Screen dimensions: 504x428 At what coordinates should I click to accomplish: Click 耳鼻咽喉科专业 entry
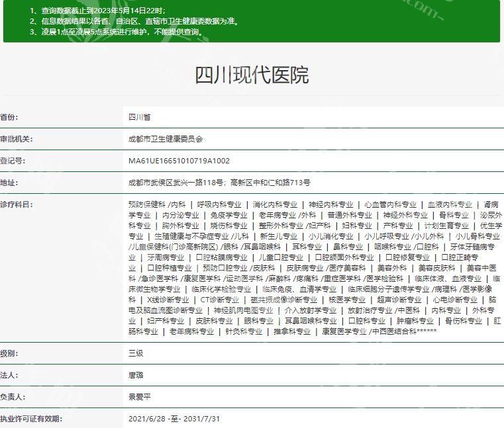coord(311,321)
